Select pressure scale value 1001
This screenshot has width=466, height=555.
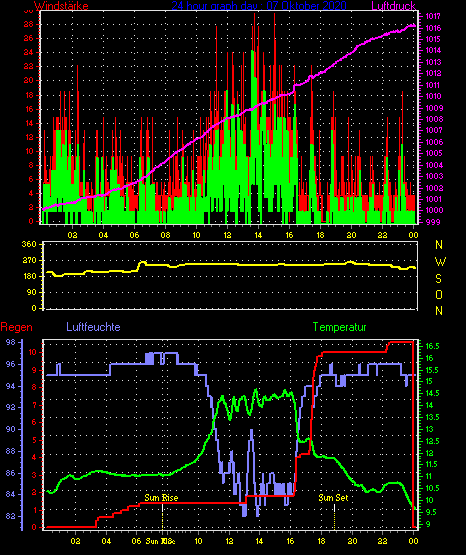433,199
